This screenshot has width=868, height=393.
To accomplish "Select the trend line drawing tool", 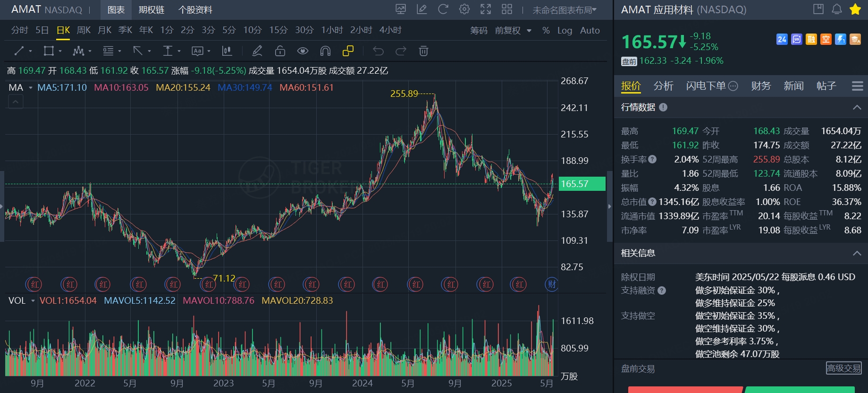I will (x=19, y=51).
